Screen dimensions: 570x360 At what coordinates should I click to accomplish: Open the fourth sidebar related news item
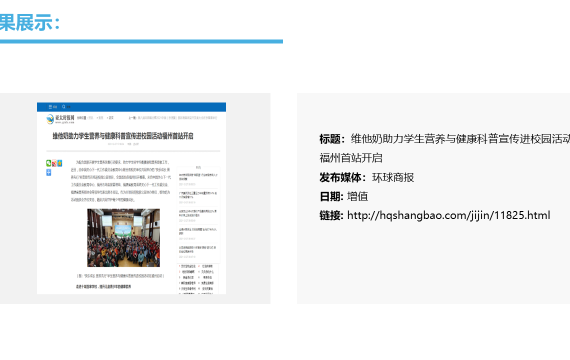(x=198, y=231)
